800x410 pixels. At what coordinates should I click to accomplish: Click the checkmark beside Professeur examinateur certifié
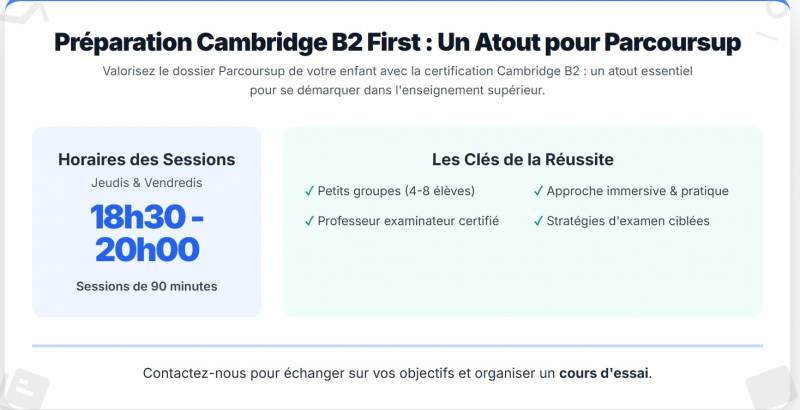click(x=309, y=220)
